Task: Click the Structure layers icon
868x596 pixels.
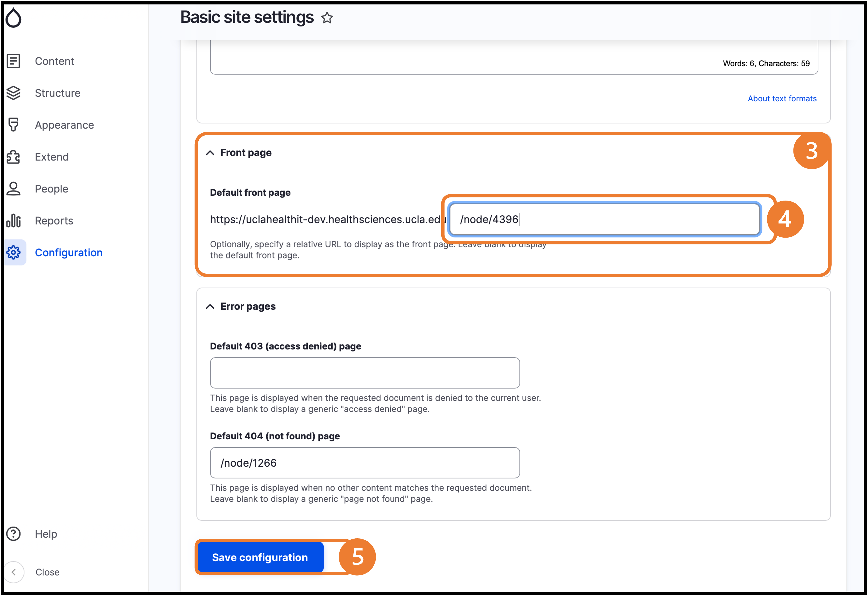Action: pos(14,93)
